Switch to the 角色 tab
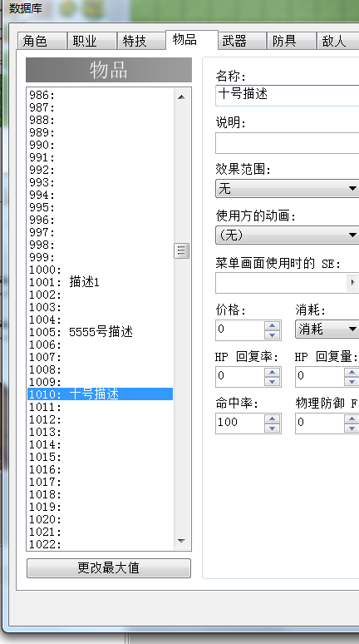The image size is (359, 644). (42, 41)
